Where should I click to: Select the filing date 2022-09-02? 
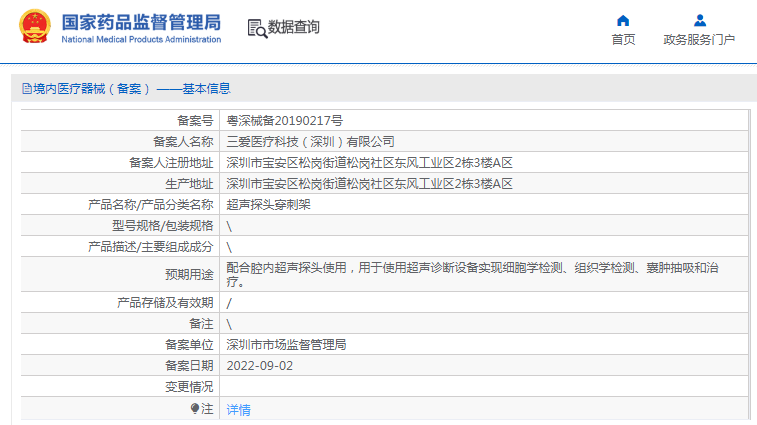pyautogui.click(x=260, y=366)
